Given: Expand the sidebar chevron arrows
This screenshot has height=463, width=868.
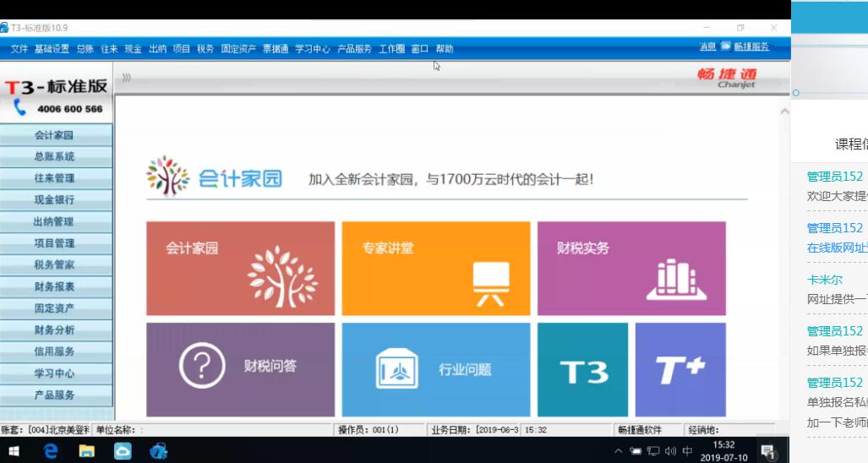Looking at the screenshot, I should tap(126, 77).
